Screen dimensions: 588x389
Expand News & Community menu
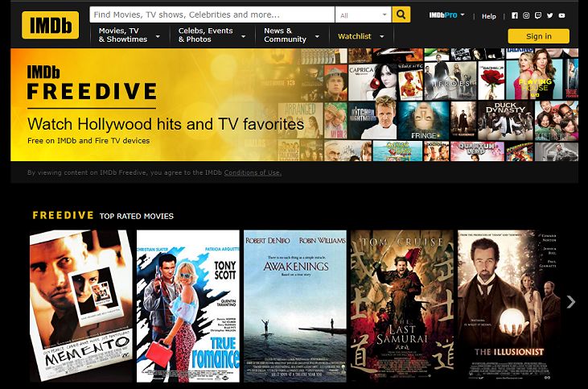(x=291, y=35)
